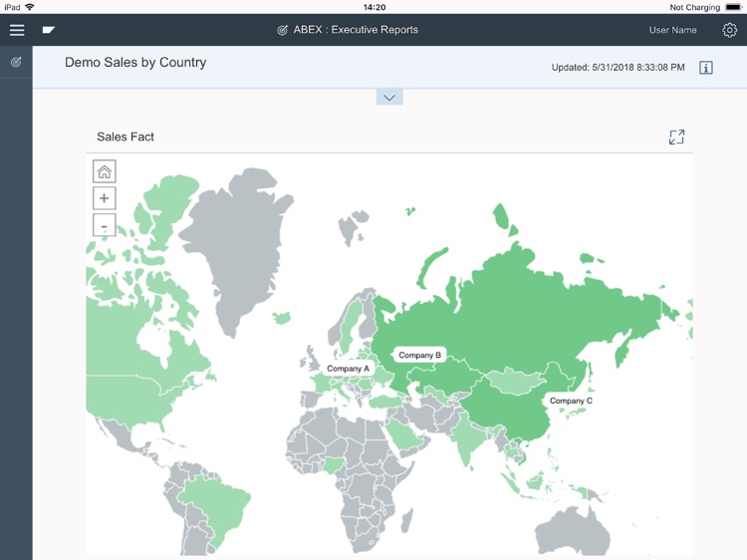The height and width of the screenshot is (560, 747).
Task: Click Madagascar on the map
Action: (406, 520)
